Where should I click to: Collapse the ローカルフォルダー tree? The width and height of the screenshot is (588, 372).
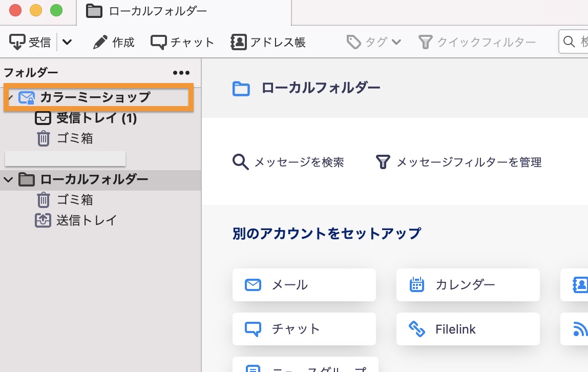(x=7, y=179)
